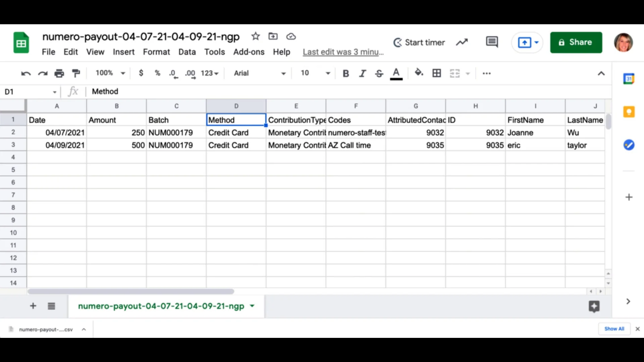Click Show All downloads
The image size is (644, 362).
click(x=614, y=329)
